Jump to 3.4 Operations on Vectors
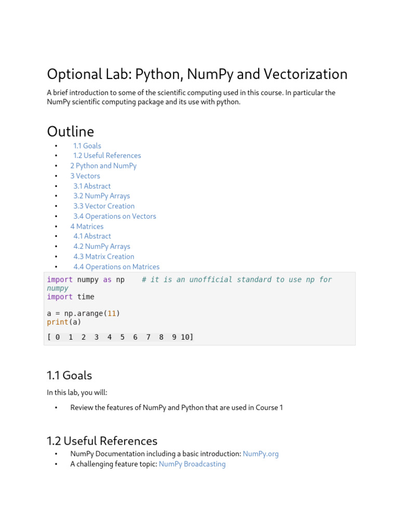 click(x=114, y=216)
